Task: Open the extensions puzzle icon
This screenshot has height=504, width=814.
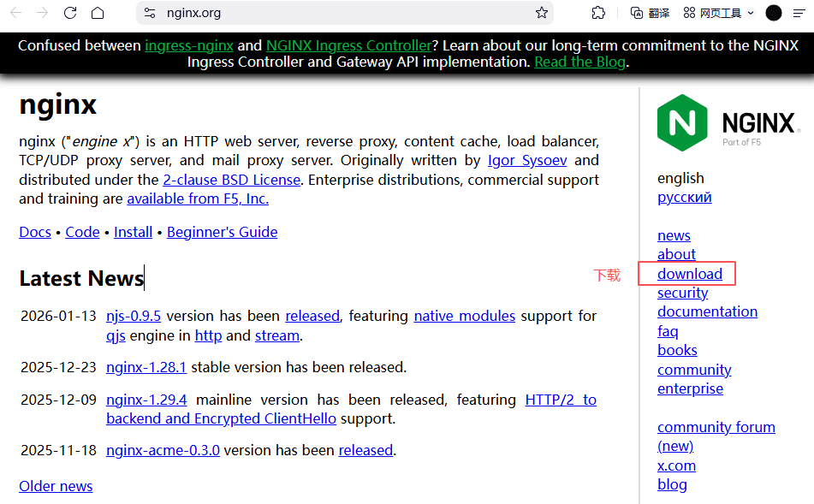Action: (598, 13)
